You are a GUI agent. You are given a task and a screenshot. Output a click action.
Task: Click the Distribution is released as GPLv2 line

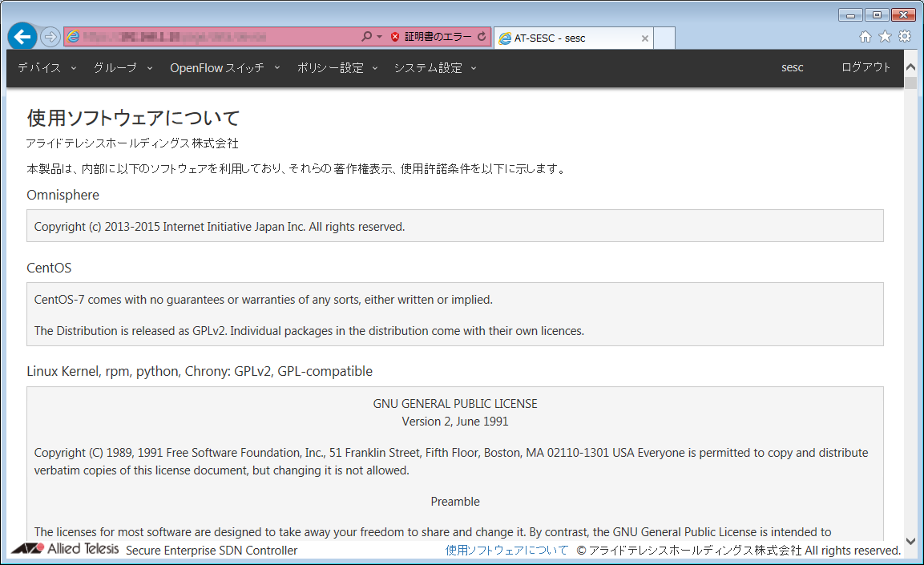pos(309,331)
